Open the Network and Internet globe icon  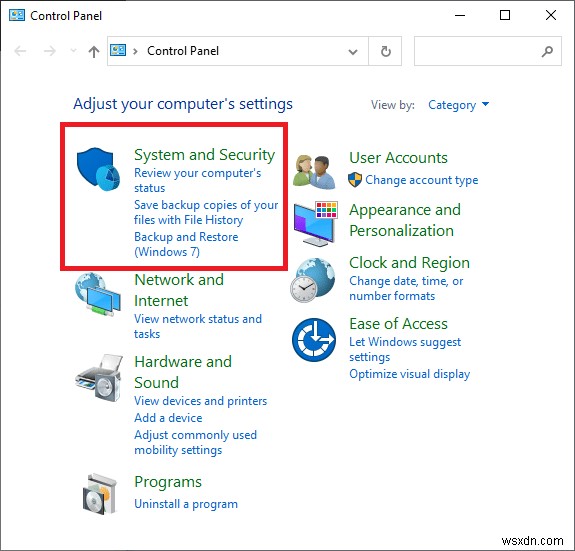pyautogui.click(x=98, y=294)
